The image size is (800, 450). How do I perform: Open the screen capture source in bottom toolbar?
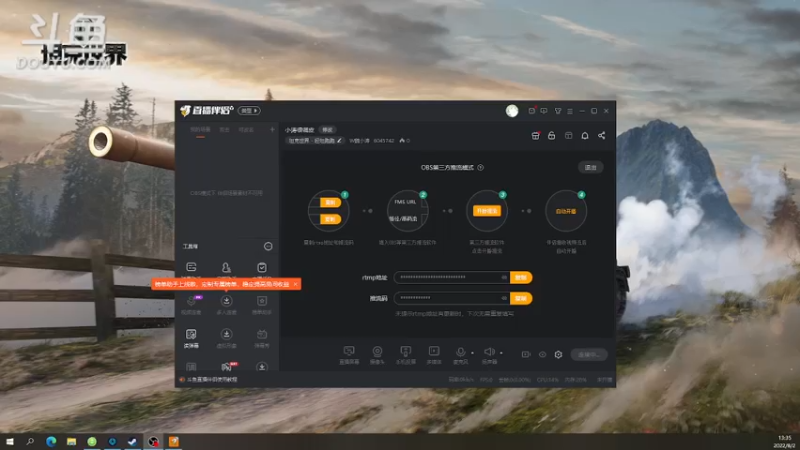[x=349, y=354]
